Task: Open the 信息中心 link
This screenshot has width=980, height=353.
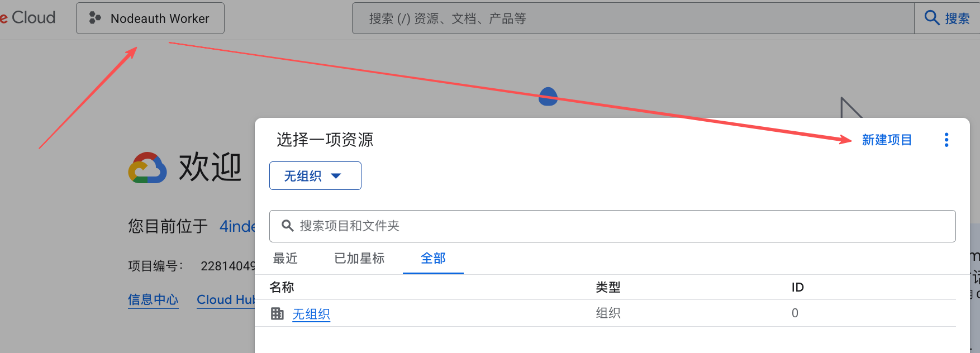Action: pos(153,300)
